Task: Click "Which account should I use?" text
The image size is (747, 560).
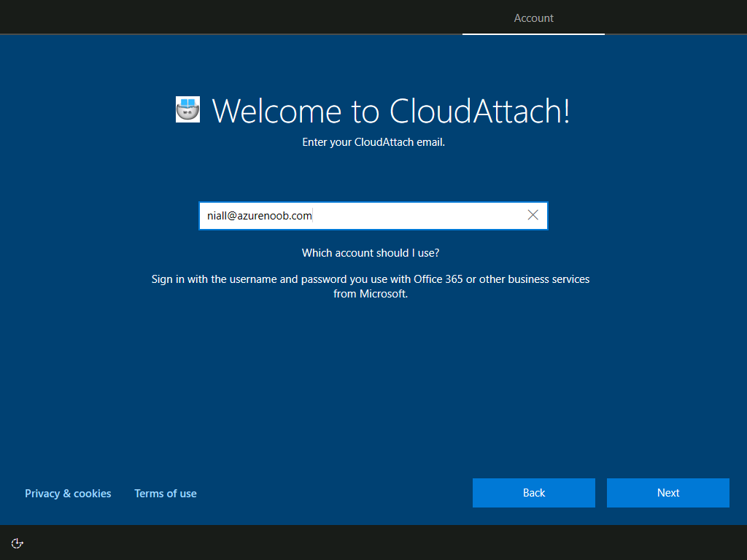Action: (x=371, y=253)
